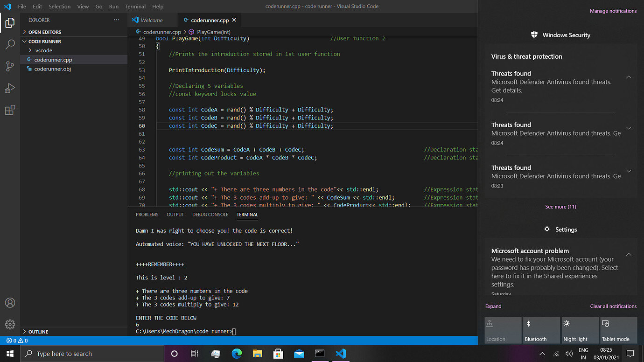Toggle Night light quick action
This screenshot has width=644, height=362.
[x=579, y=330]
